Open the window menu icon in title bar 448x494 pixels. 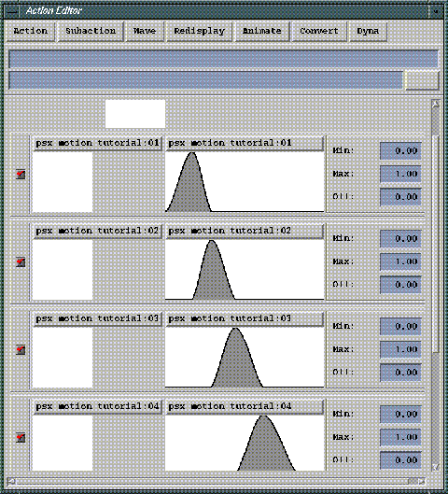click(11, 11)
